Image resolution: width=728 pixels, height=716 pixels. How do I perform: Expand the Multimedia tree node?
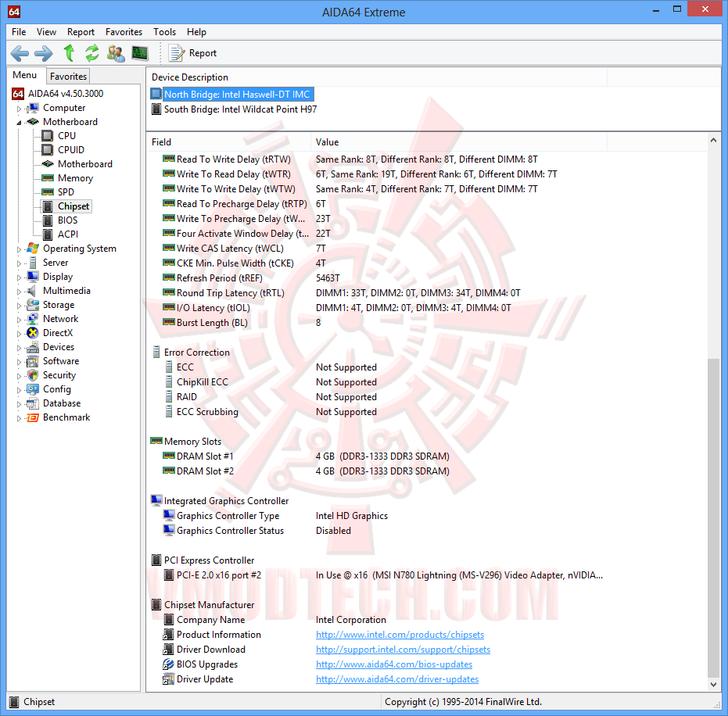click(19, 292)
